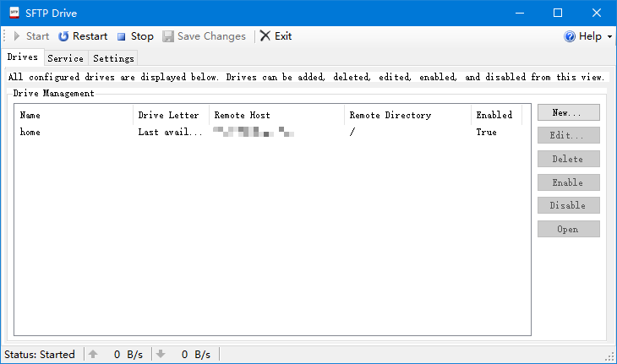Screen dimensions: 617x364
Task: Click the Remote Host column header
Action: pos(276,115)
